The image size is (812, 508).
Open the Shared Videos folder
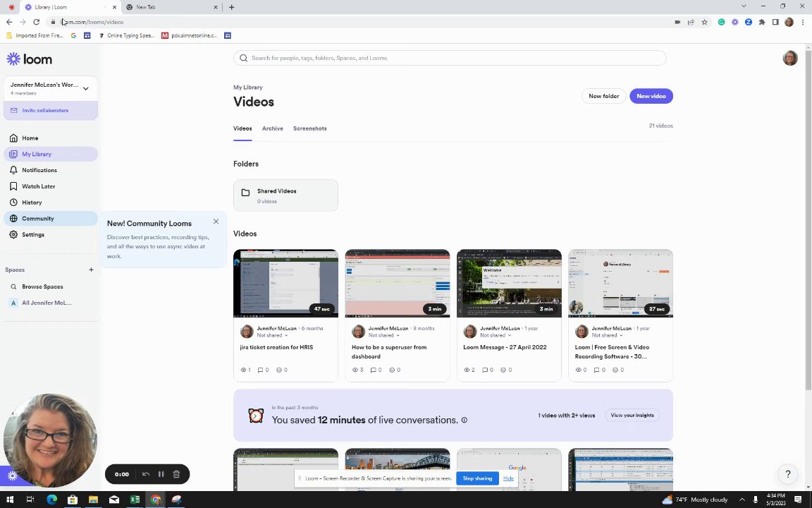[x=285, y=195]
